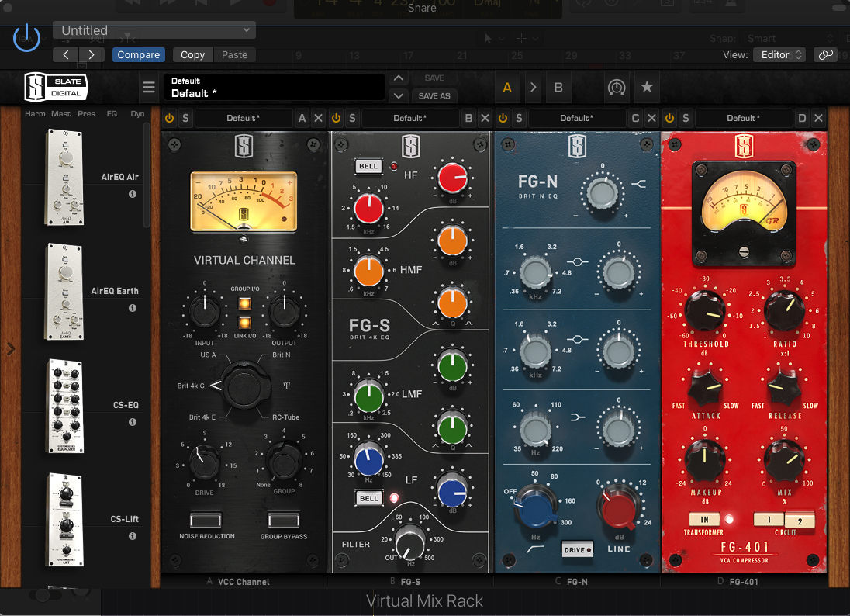
Task: Open slot A Default preset dropdown
Action: click(243, 118)
